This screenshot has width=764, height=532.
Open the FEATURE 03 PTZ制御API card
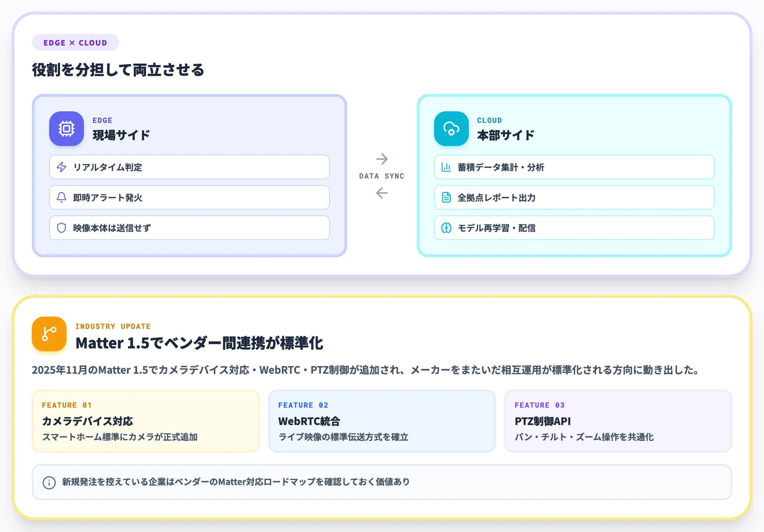tap(618, 421)
